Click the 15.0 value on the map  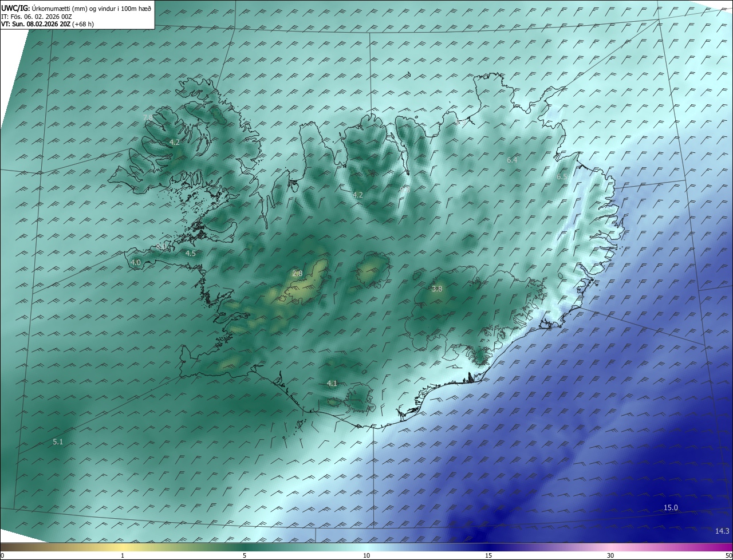pos(671,508)
